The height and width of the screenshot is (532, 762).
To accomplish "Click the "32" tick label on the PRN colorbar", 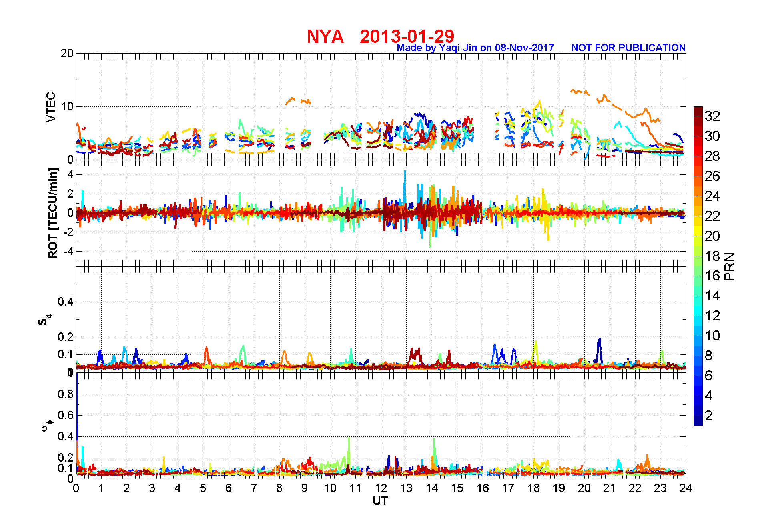I will (712, 116).
